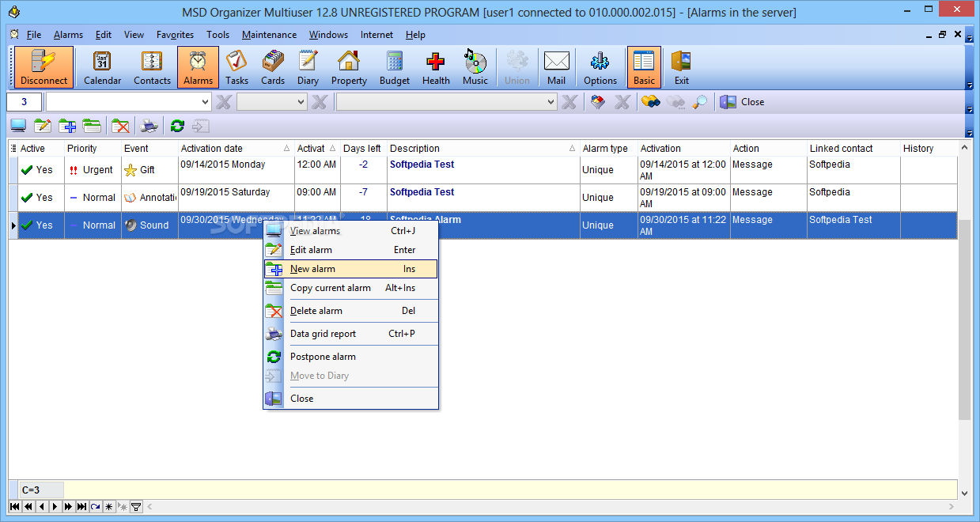Click the red X Delete alarm toolbar icon
This screenshot has width=980, height=522.
120,125
